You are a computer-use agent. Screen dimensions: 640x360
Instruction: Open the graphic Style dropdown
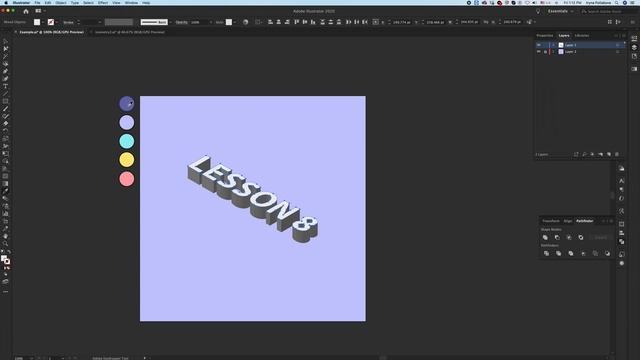[x=235, y=22]
